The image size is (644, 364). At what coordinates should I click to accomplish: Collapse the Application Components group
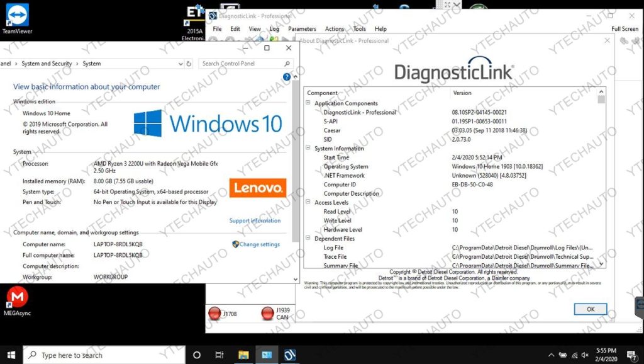[308, 103]
